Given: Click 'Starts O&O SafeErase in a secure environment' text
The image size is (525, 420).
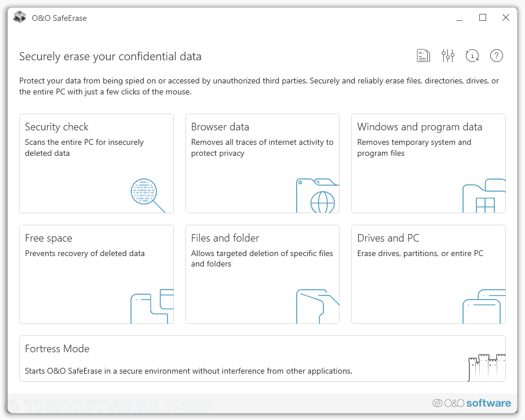Looking at the screenshot, I should 188,371.
